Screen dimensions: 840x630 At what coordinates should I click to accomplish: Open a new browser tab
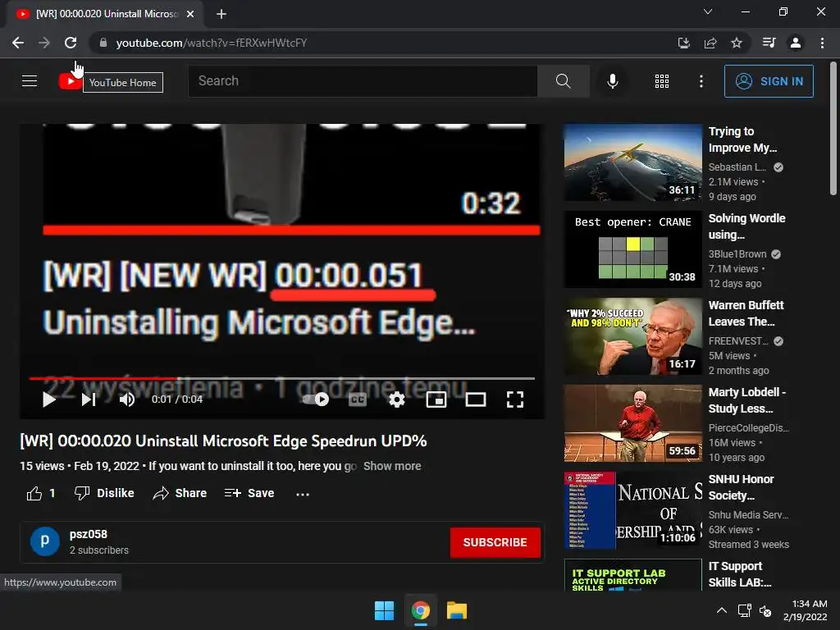click(221, 14)
